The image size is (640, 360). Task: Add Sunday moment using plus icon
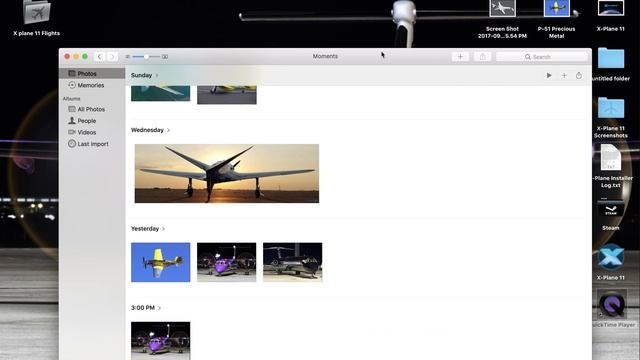click(x=564, y=76)
